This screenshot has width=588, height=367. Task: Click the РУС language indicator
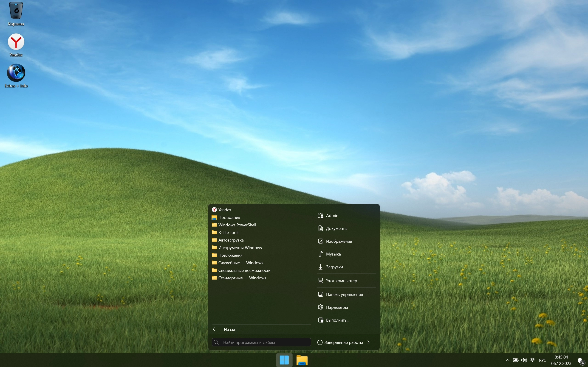pos(543,360)
